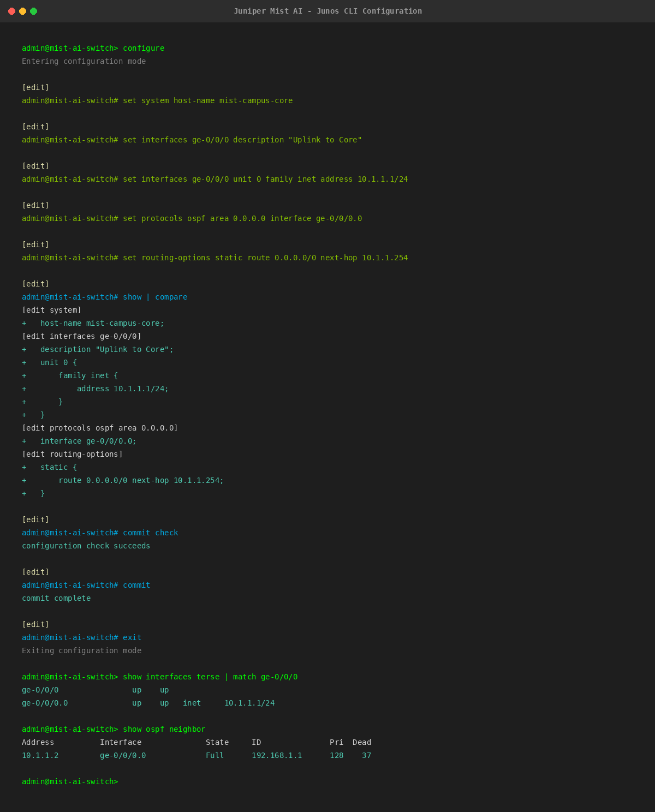Click the commit complete output line
The width and height of the screenshot is (655, 812).
point(56,598)
